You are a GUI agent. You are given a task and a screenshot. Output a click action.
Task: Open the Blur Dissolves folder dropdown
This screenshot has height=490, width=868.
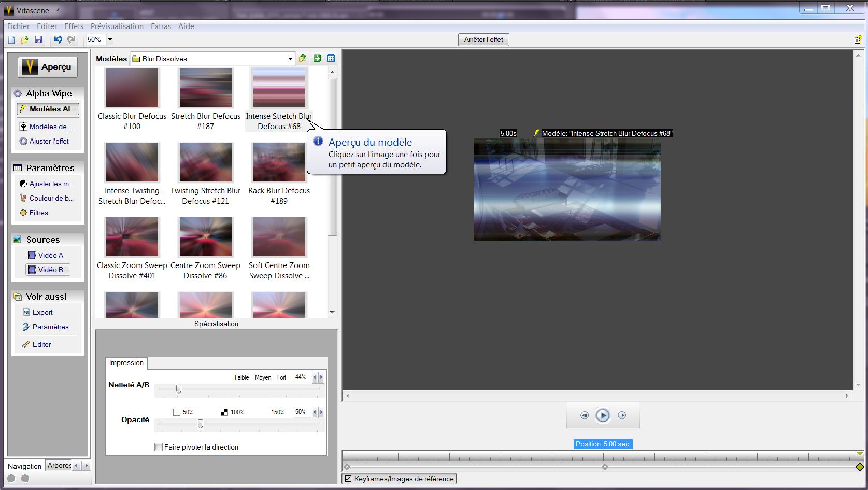tap(290, 59)
